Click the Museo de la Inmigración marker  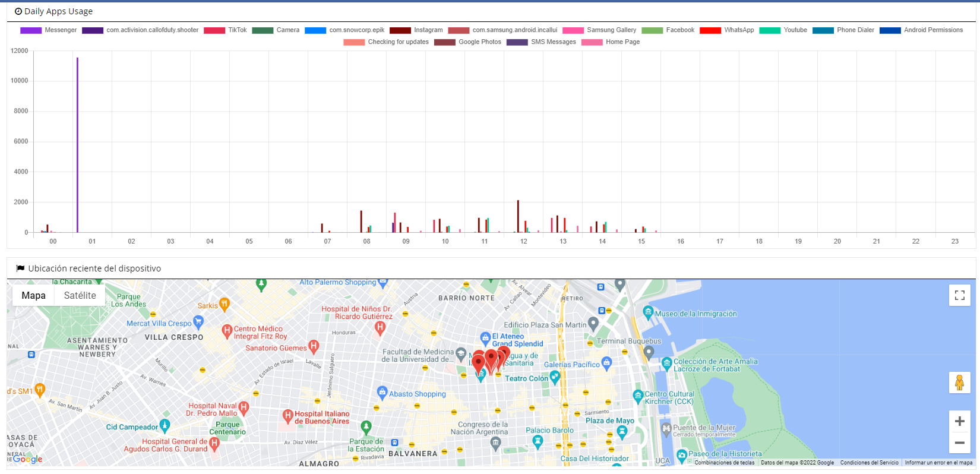(x=648, y=312)
